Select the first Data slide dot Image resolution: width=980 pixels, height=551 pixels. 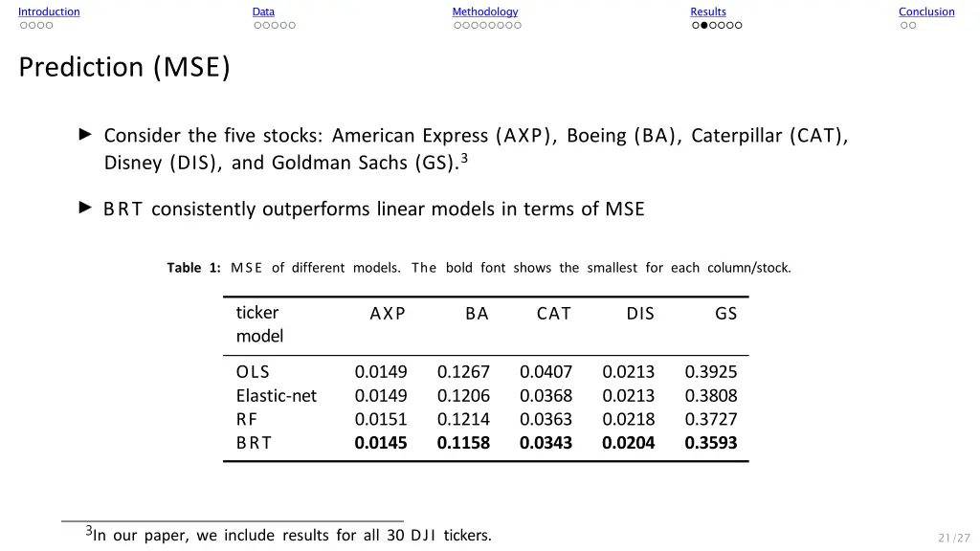click(257, 26)
